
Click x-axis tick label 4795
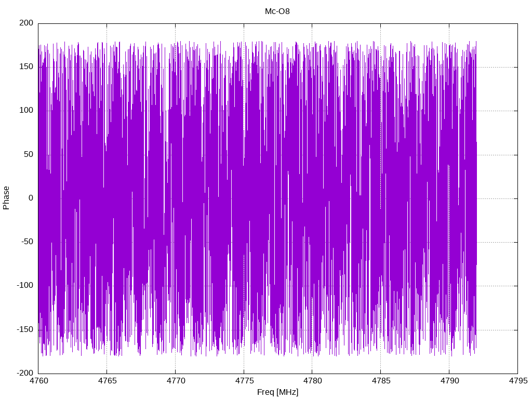tap(518, 381)
